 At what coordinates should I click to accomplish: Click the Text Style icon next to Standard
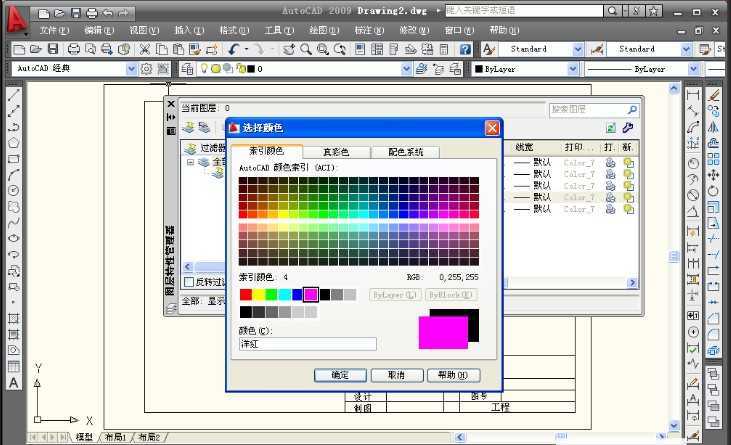pyautogui.click(x=488, y=49)
